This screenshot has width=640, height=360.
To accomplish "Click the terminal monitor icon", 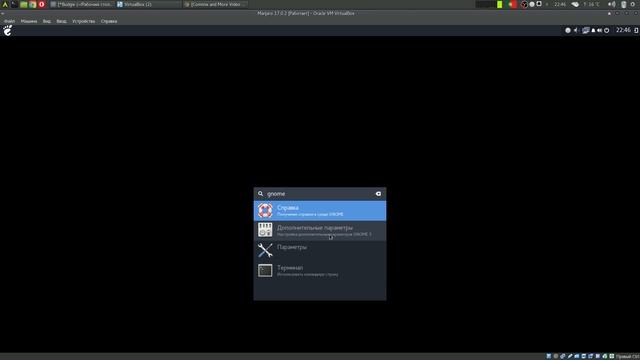I will [265, 270].
